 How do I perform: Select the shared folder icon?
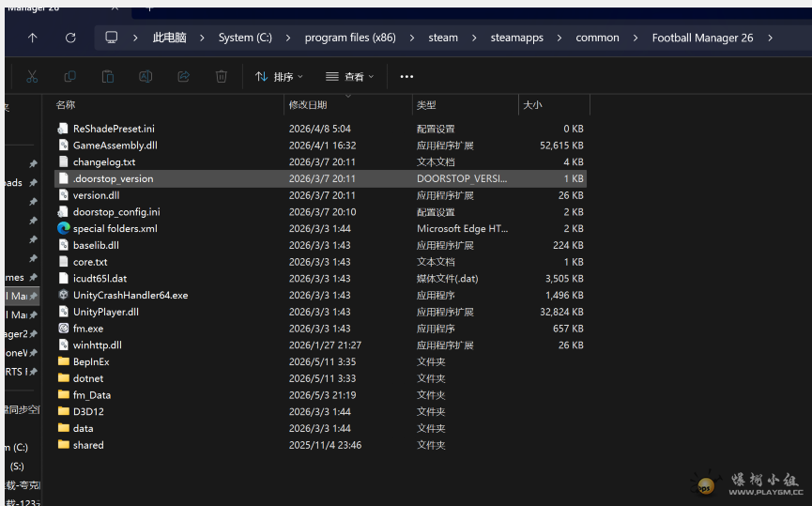[63, 445]
